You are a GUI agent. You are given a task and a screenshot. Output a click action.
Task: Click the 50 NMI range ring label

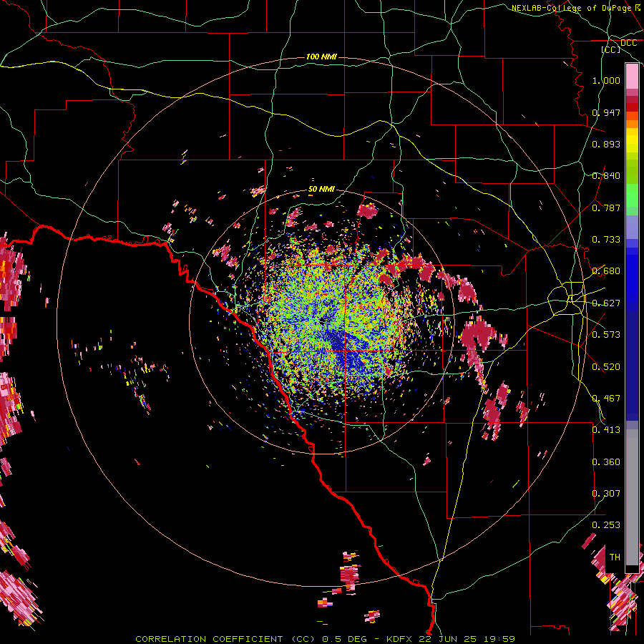(x=321, y=190)
